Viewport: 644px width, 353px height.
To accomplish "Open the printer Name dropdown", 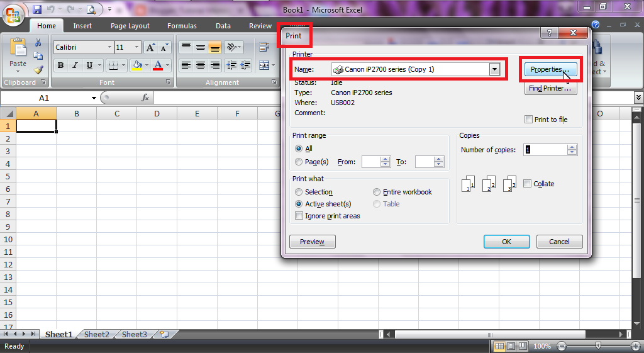I will [x=494, y=69].
